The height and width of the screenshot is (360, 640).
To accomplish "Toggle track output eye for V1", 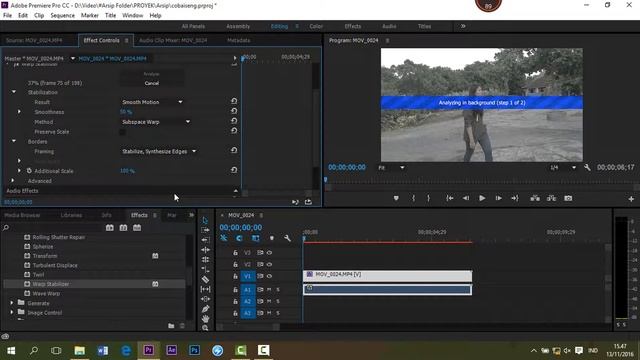I will tap(269, 276).
